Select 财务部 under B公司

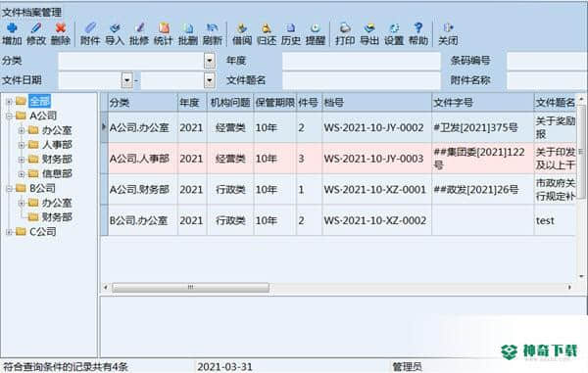(x=57, y=217)
